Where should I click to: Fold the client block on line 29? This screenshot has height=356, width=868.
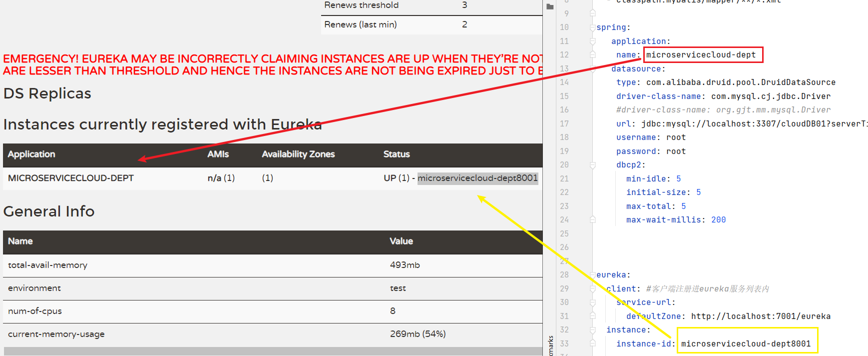tap(592, 288)
